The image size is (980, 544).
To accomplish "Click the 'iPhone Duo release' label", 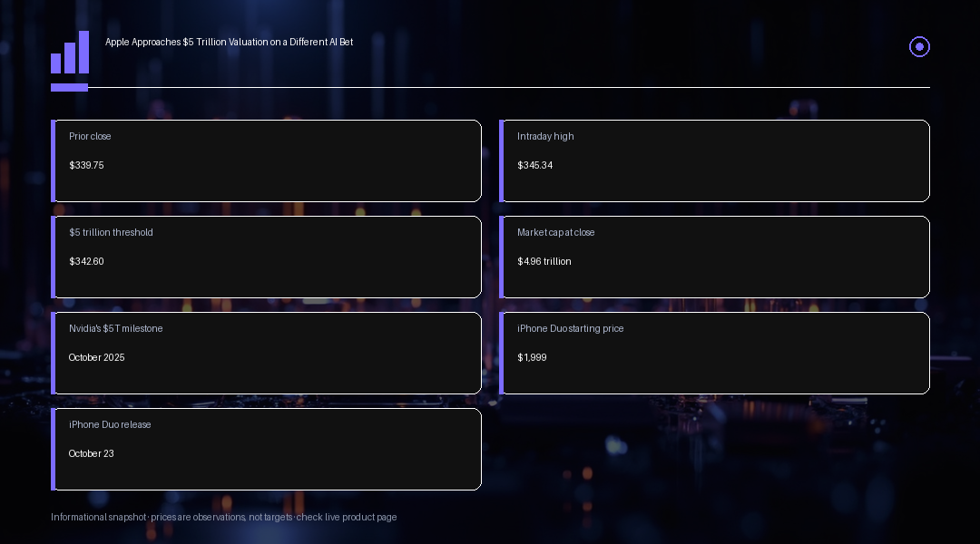I will tap(110, 424).
